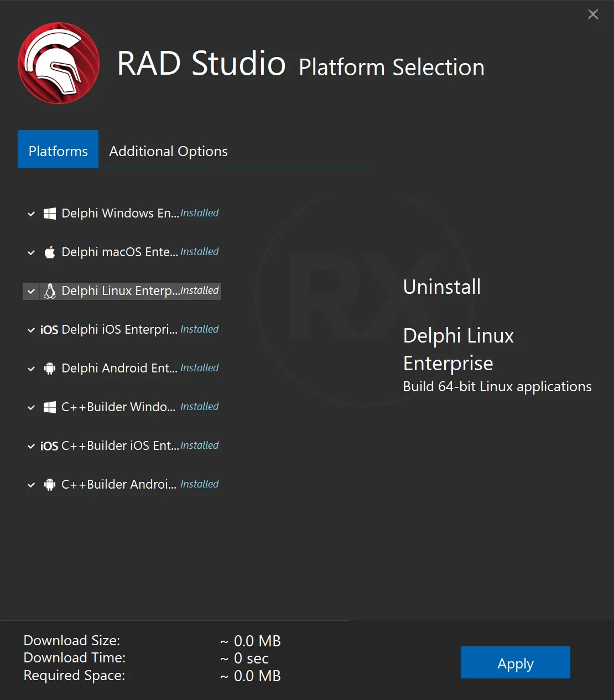Image resolution: width=614 pixels, height=700 pixels.
Task: Apply the platform selection changes
Action: click(x=516, y=662)
